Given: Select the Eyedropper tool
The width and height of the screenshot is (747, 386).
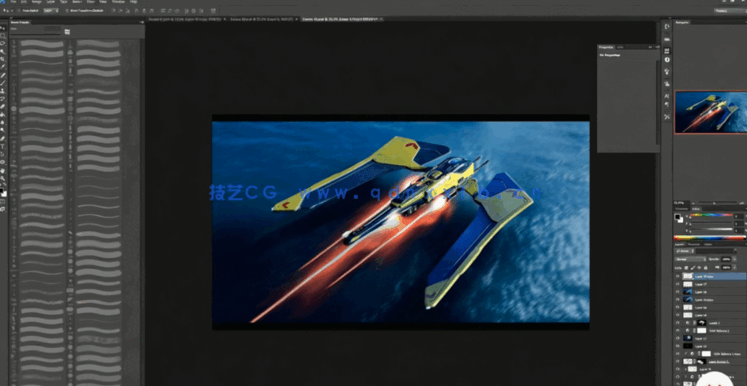Looking at the screenshot, I should [3, 67].
